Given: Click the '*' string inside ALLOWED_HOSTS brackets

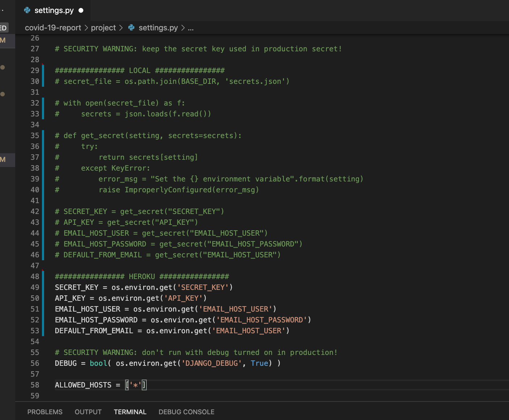Looking at the screenshot, I should [136, 385].
